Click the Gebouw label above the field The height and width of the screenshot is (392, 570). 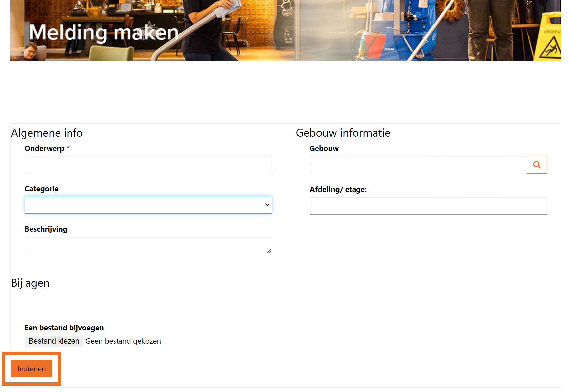324,148
